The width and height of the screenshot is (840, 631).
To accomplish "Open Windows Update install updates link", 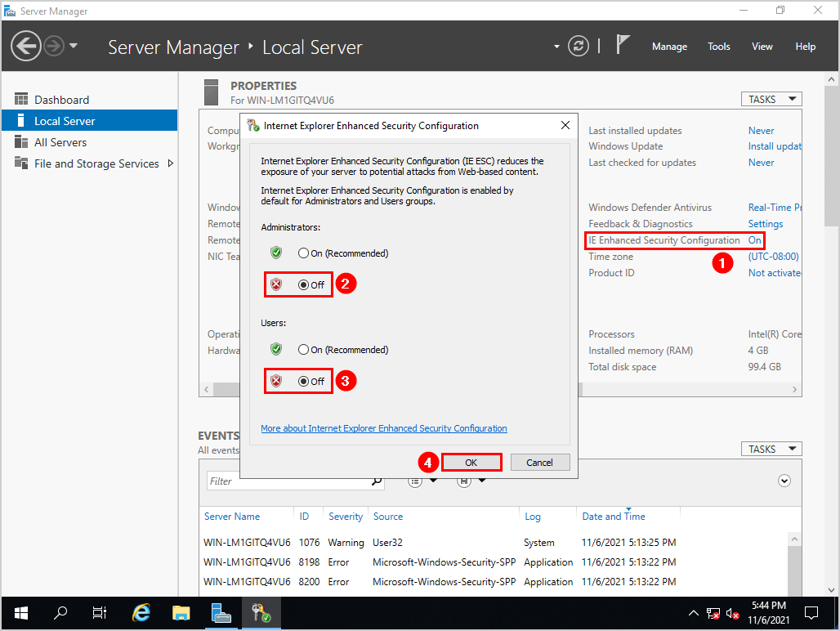I will pyautogui.click(x=775, y=146).
